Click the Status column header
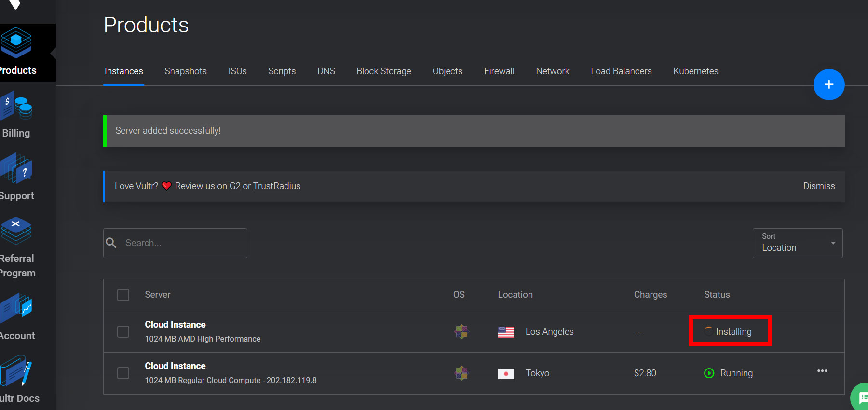This screenshot has height=410, width=868. tap(717, 295)
